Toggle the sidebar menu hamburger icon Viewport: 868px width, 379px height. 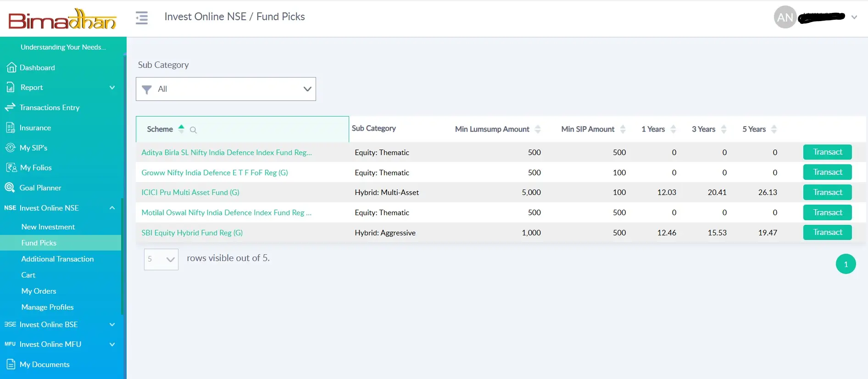[x=142, y=18]
